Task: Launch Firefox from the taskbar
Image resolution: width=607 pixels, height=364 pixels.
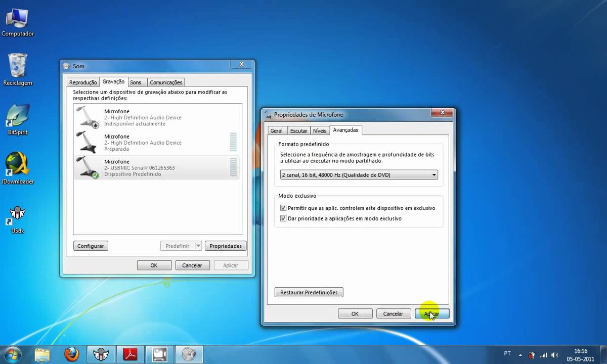Action: pyautogui.click(x=72, y=354)
